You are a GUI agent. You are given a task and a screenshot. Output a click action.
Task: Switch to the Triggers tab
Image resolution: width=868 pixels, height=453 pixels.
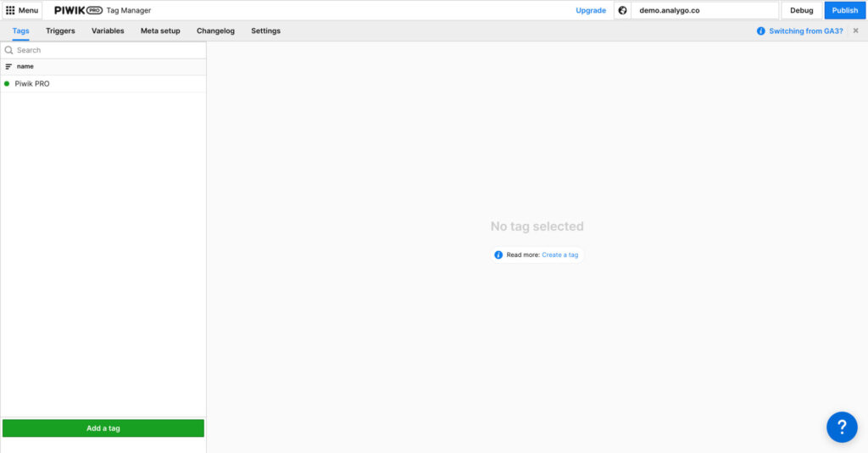(60, 31)
